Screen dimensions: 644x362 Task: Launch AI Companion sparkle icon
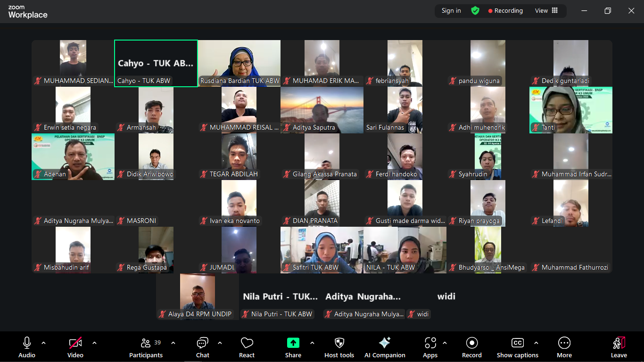click(x=385, y=343)
